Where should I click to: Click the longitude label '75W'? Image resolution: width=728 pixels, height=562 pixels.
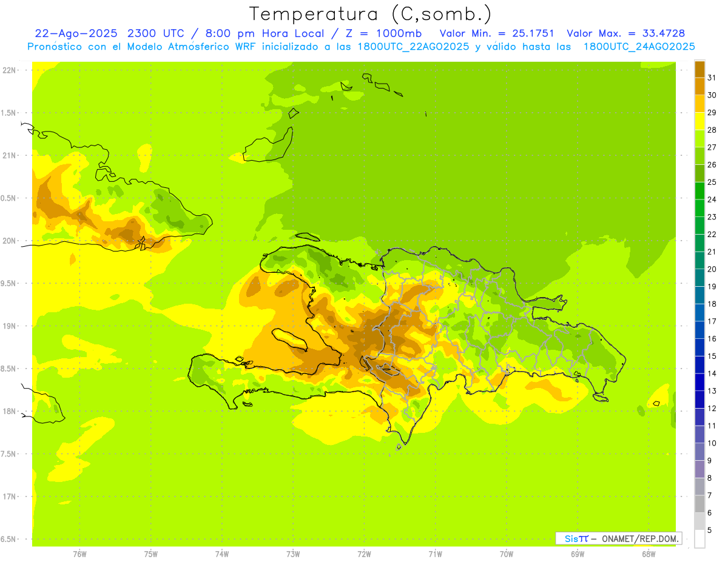point(150,554)
